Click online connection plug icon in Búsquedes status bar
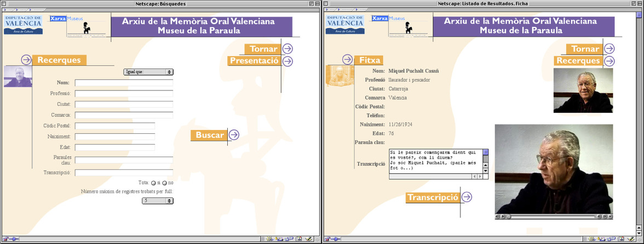644x244 pixels. point(14,239)
